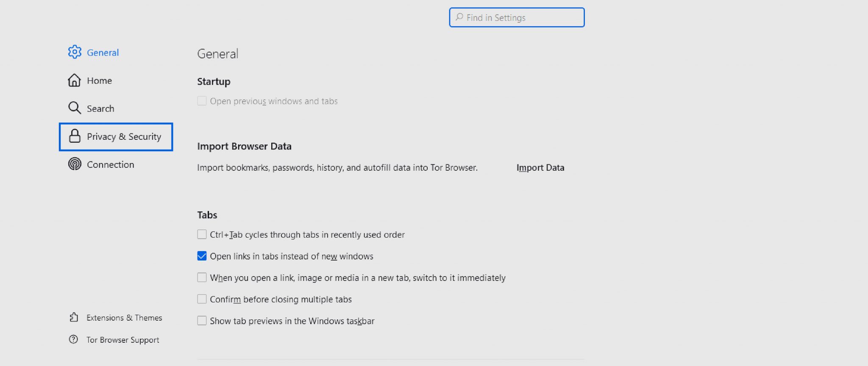Enable Confirm before closing multiple tabs
This screenshot has width=868, height=366.
202,299
